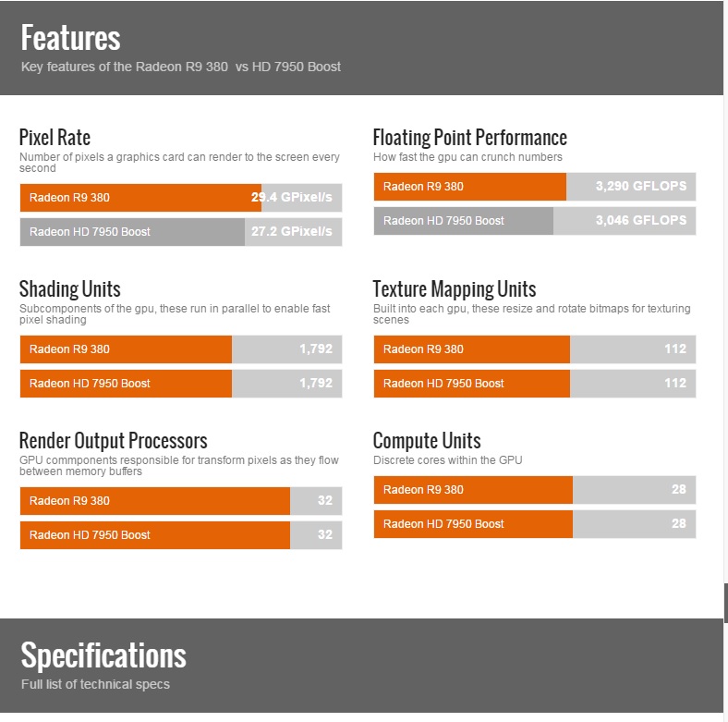Click the R9 380 Render Output Processors bar
The height and width of the screenshot is (722, 728).
[x=180, y=501]
